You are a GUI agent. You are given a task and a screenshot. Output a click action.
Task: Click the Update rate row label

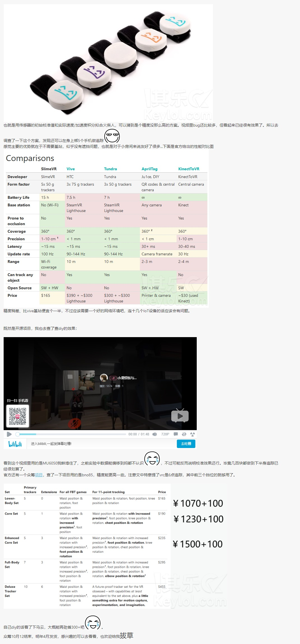point(19,254)
